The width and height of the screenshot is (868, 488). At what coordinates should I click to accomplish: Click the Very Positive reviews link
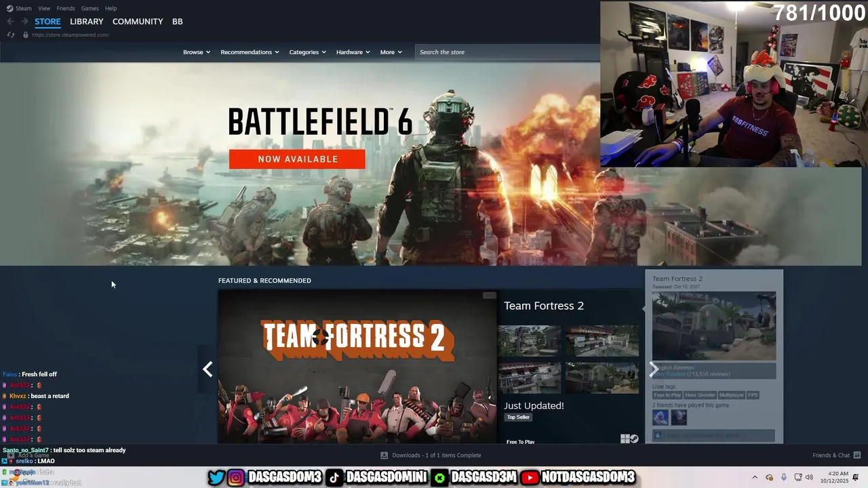point(669,373)
